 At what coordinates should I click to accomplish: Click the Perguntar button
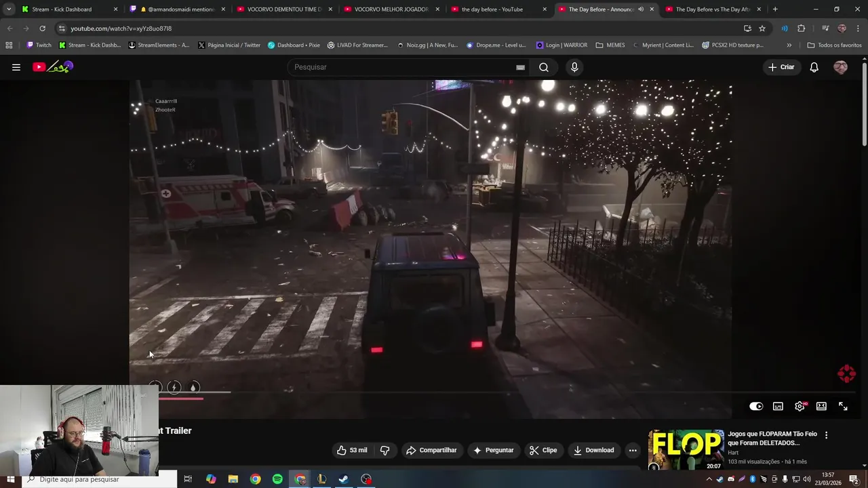coord(494,450)
